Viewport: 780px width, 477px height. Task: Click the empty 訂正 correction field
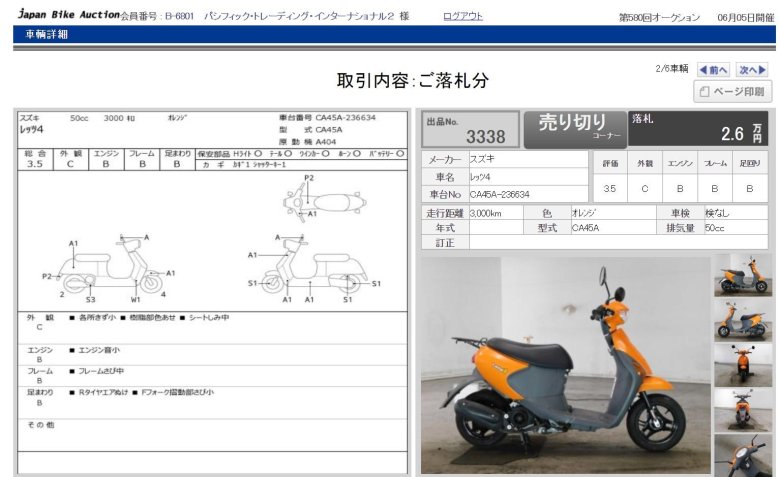click(618, 243)
